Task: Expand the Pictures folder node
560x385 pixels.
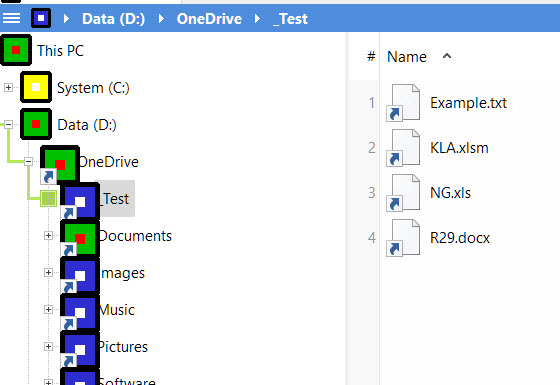Action: (x=48, y=346)
